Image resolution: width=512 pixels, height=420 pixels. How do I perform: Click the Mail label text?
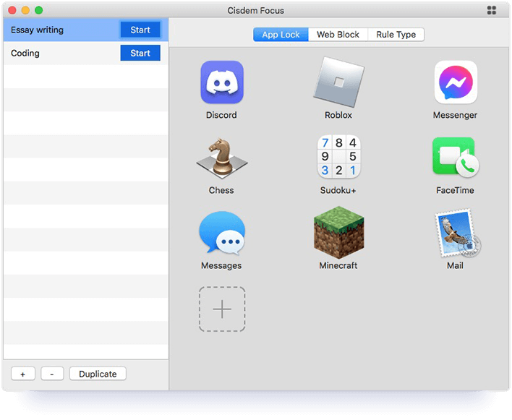455,265
